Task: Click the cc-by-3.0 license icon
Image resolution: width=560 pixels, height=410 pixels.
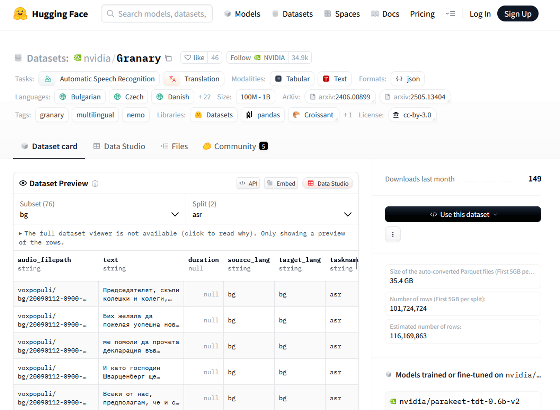Action: point(396,115)
